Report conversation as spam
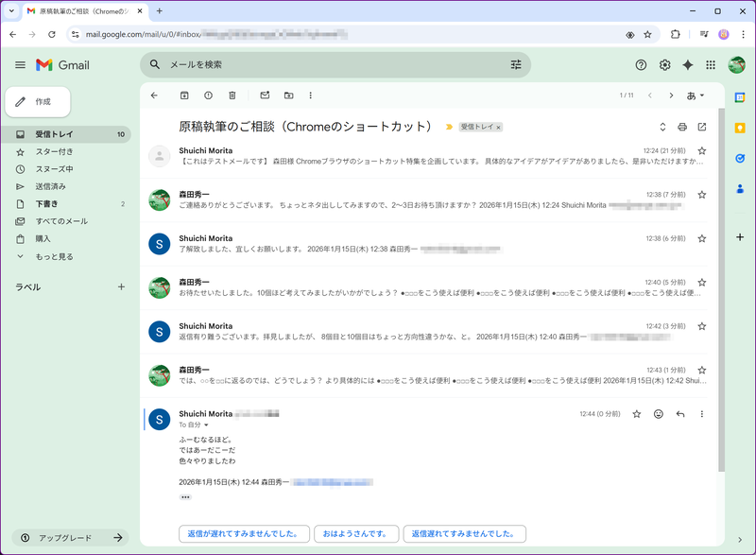This screenshot has width=756, height=555. tap(208, 95)
